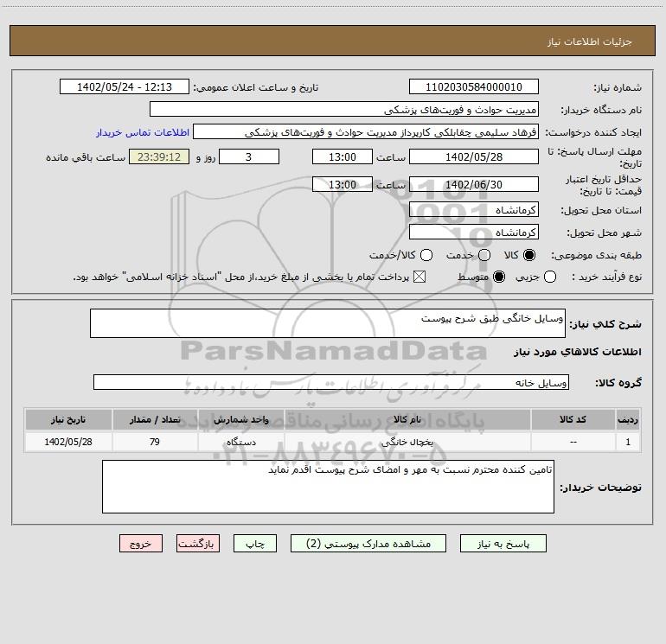Click the تاریخ نیاز column header
The height and width of the screenshot is (644, 666).
(68, 420)
